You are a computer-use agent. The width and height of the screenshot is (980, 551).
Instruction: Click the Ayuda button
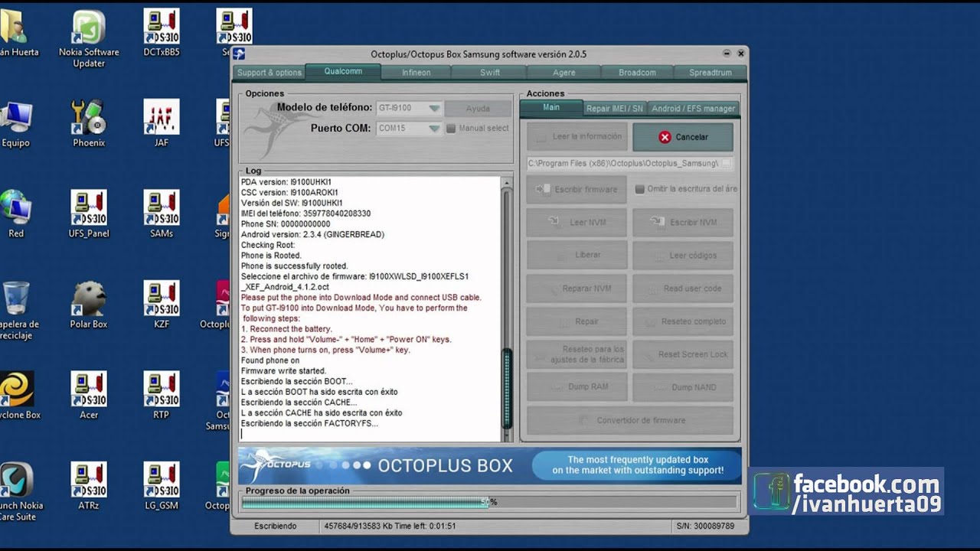478,109
